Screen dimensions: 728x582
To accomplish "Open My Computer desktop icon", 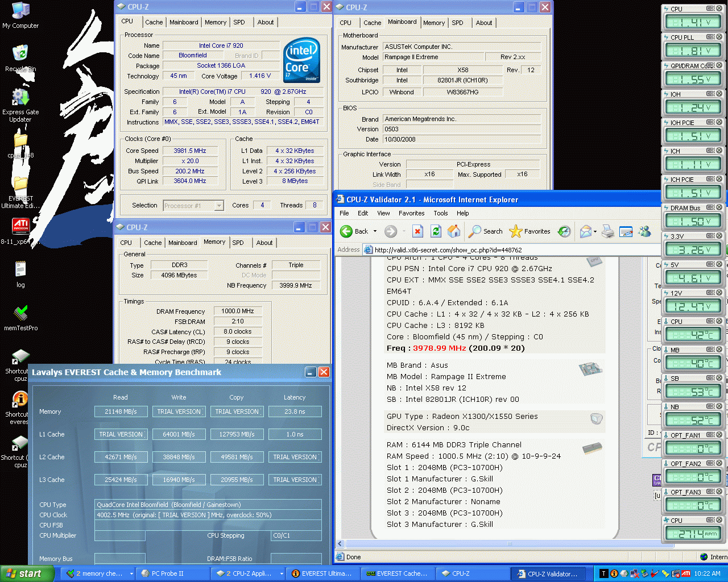I will tap(20, 15).
